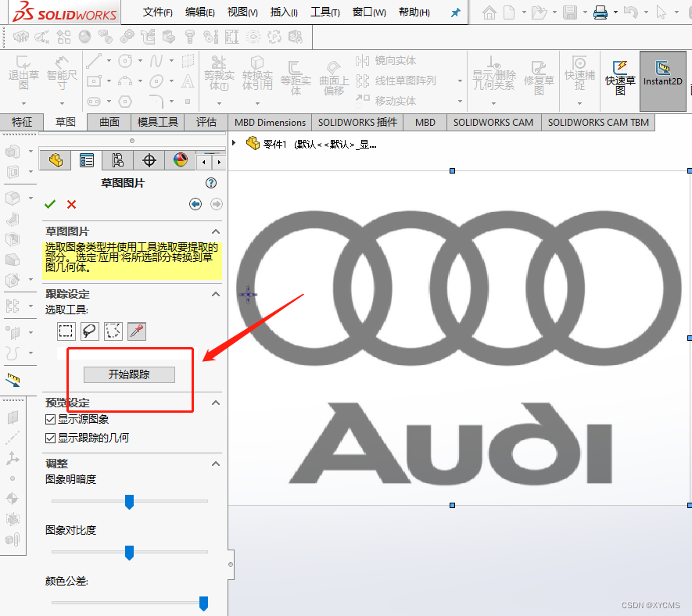Collapse the 调整 section
This screenshot has width=692, height=616.
point(216,464)
